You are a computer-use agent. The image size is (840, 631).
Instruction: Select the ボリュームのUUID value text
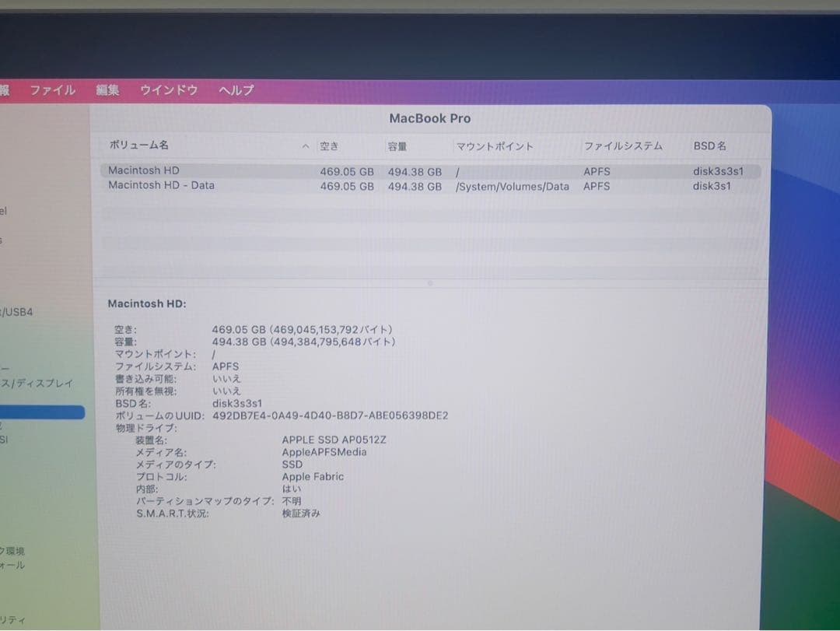click(330, 415)
